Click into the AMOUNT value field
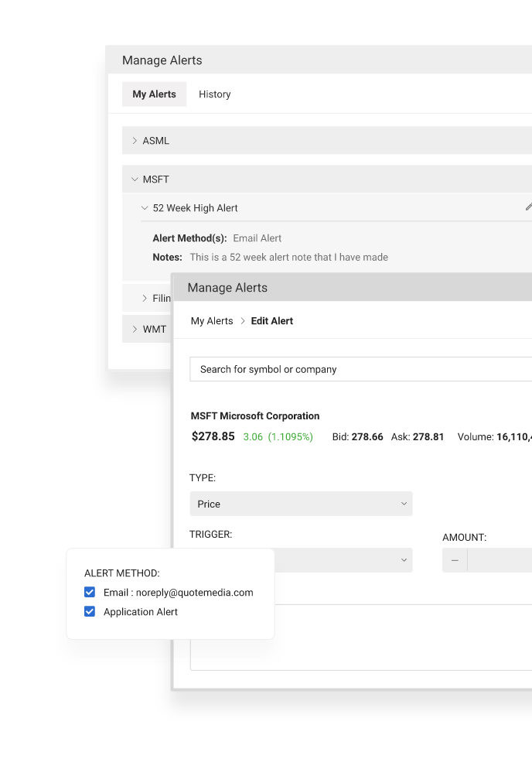 coord(500,560)
